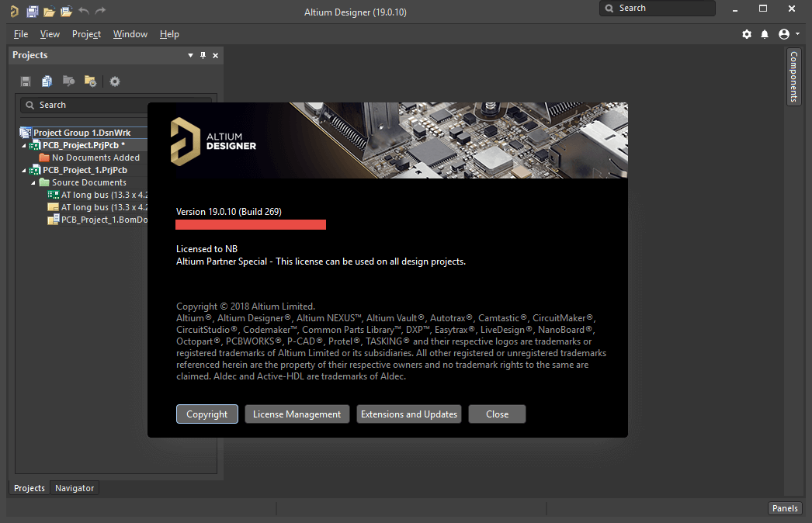Click the Open Project icon in title bar
Viewport: 812px width, 523px height.
pos(66,11)
